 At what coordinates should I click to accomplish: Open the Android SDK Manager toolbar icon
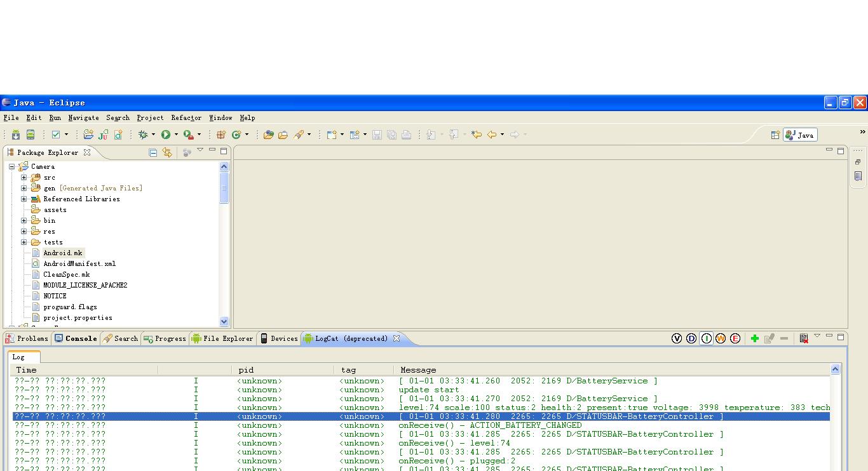pos(16,135)
